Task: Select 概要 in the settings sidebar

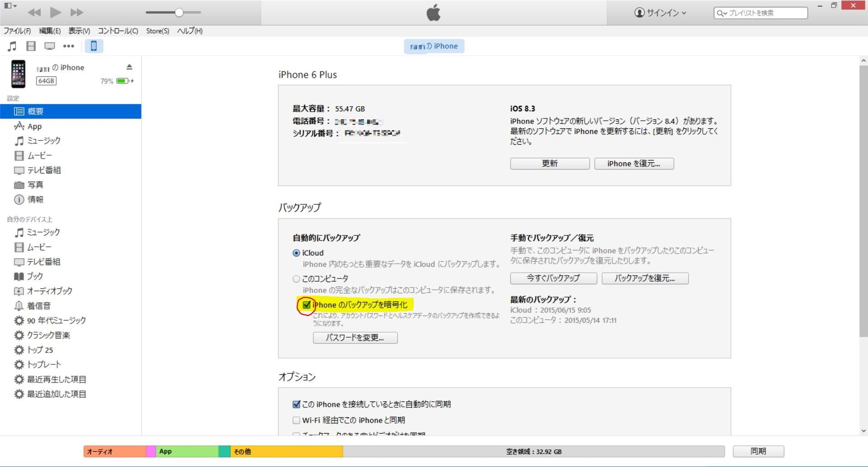Action: [71, 111]
